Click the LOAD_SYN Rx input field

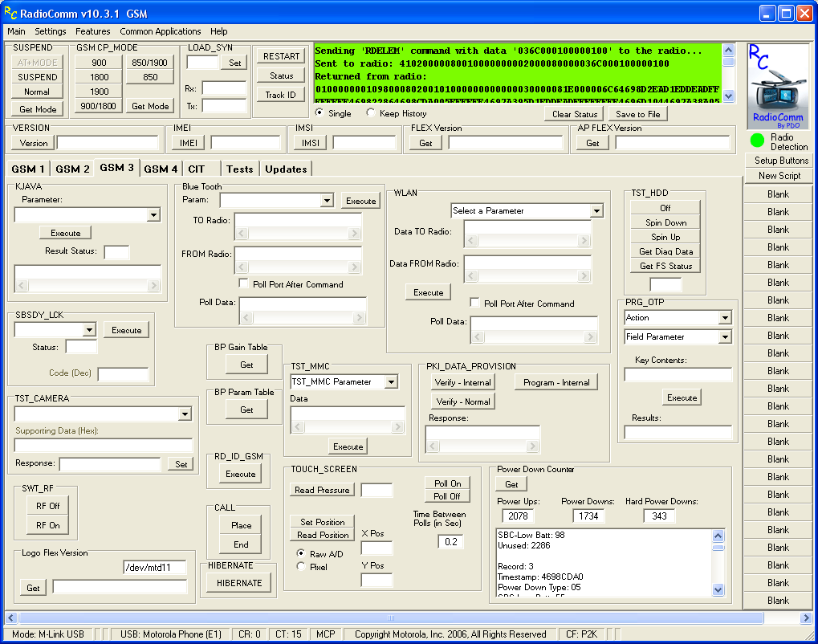tap(224, 88)
